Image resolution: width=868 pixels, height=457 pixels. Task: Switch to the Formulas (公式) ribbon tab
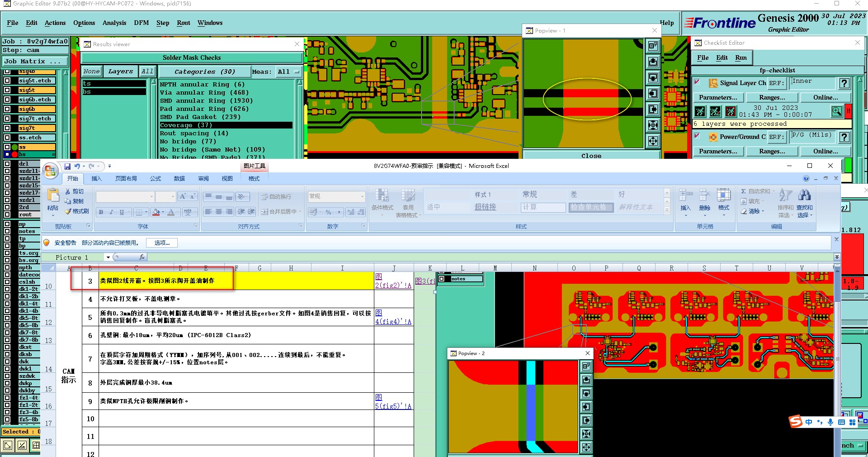[156, 179]
